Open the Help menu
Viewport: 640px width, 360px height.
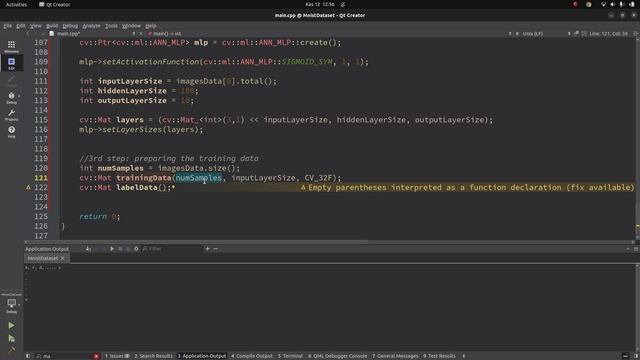(x=151, y=26)
